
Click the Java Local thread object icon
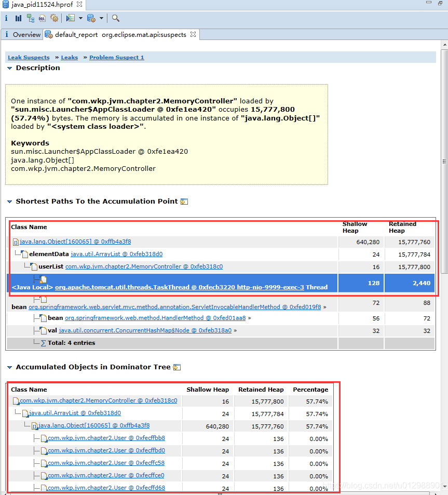click(43, 279)
